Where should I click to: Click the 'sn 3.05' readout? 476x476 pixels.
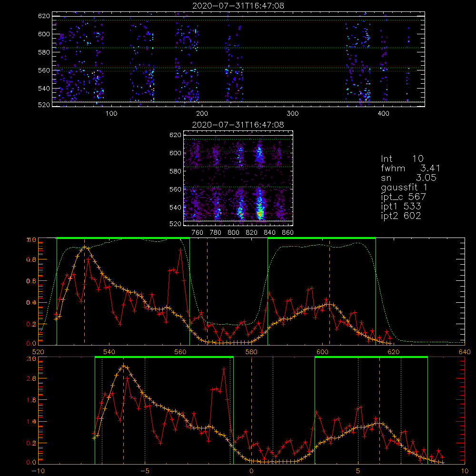[x=408, y=178]
